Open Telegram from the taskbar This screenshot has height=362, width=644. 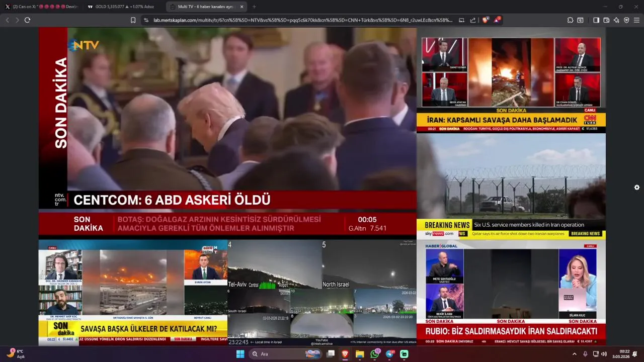390,354
